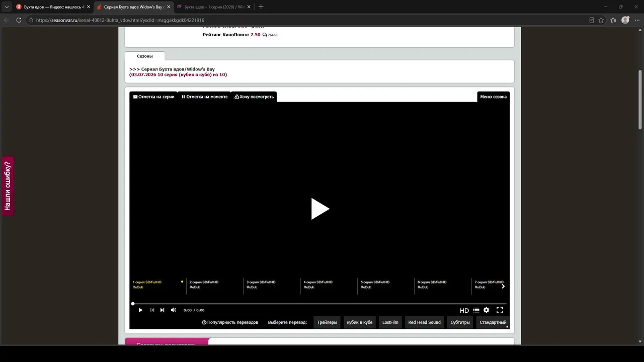Click КиноПоиск rating value 7.50

256,35
